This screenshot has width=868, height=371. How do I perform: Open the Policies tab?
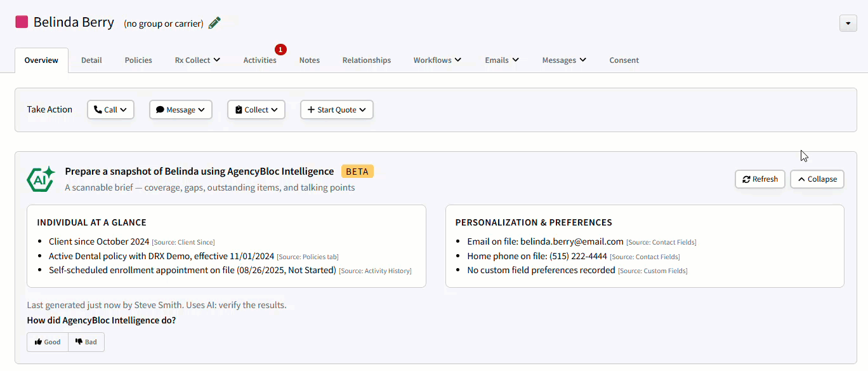(x=138, y=60)
